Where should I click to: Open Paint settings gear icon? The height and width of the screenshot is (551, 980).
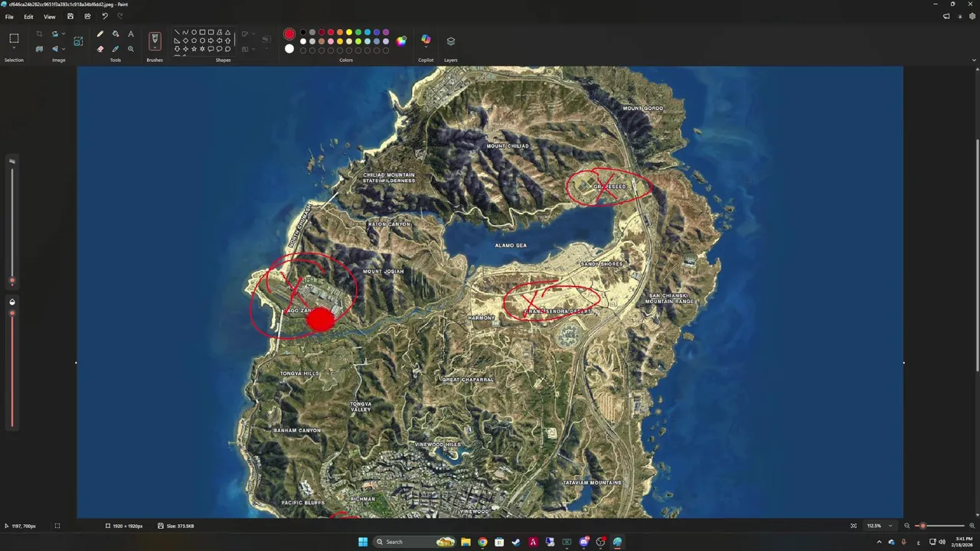pyautogui.click(x=972, y=16)
